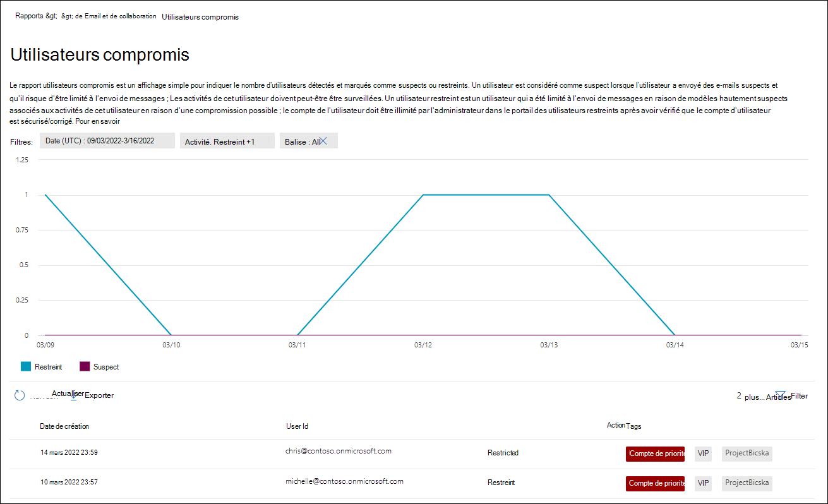Click the Suspect legend label

click(106, 366)
